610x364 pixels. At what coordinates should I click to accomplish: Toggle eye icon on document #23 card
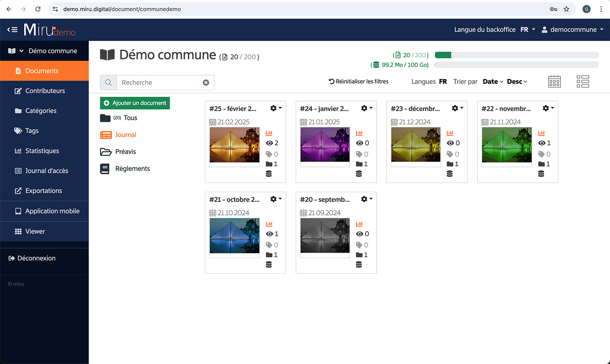450,143
